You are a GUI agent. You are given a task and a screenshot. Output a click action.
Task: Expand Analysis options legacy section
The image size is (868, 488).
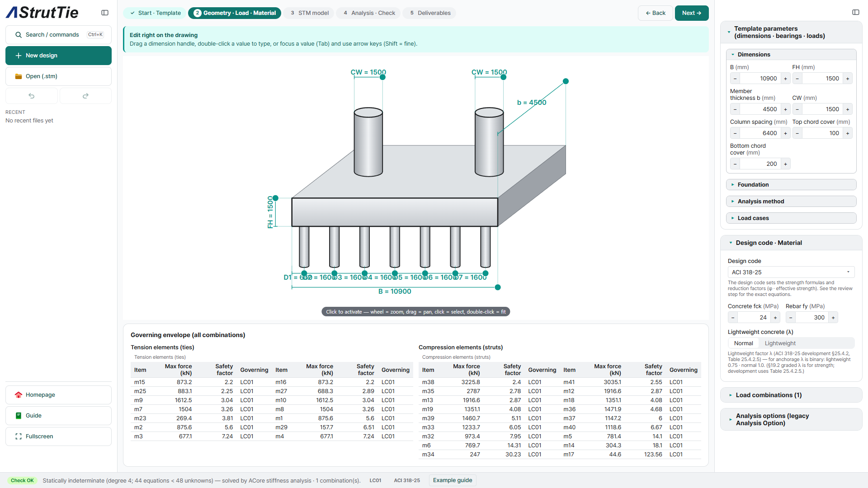pyautogui.click(x=791, y=420)
